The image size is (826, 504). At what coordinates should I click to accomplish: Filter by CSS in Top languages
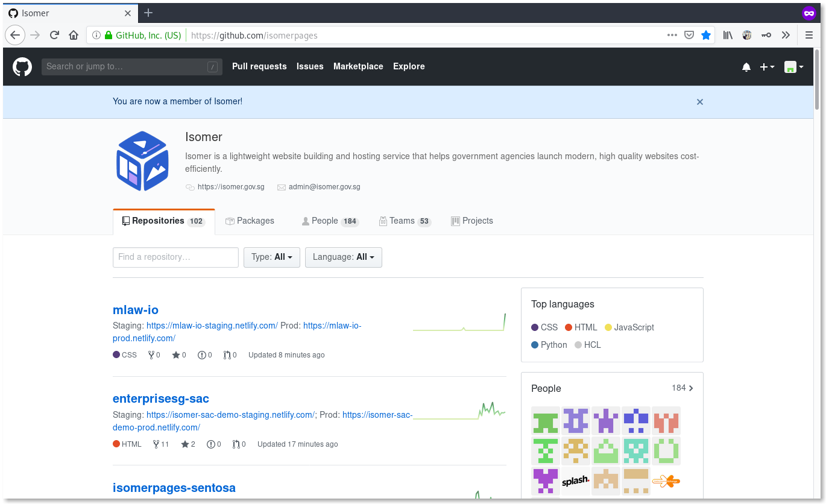click(x=544, y=327)
